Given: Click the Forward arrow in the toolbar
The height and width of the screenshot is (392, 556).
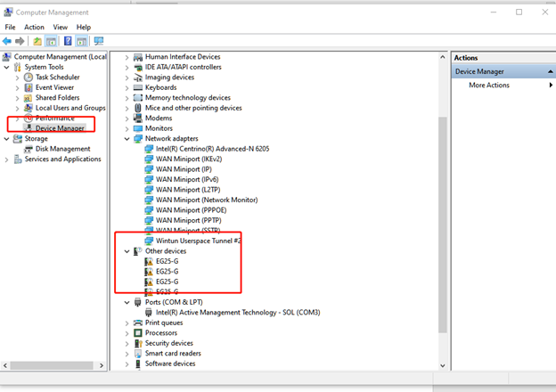Looking at the screenshot, I should (x=20, y=41).
